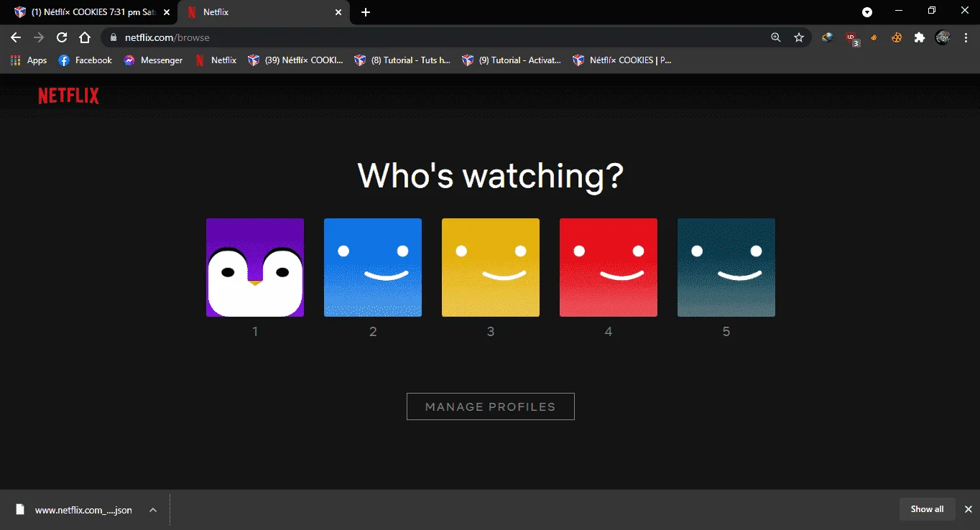The width and height of the screenshot is (980, 530).
Task: Click the profile name label 1
Action: (x=255, y=332)
